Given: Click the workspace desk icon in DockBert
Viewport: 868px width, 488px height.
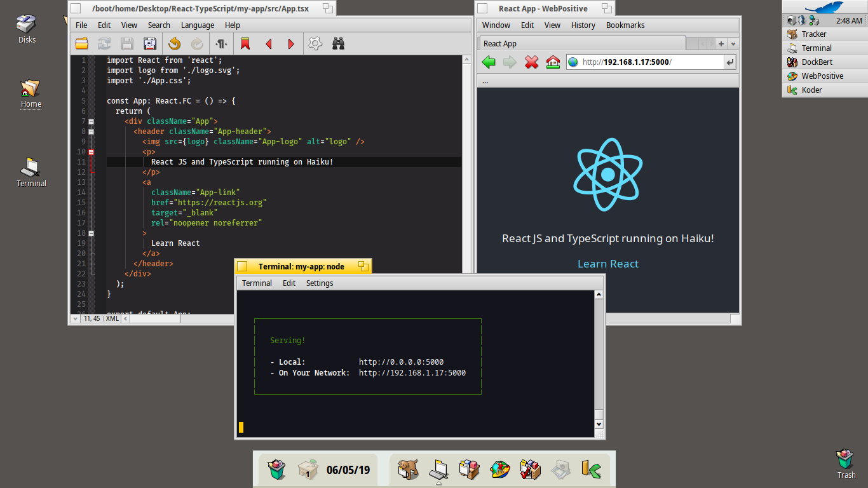Looking at the screenshot, I should pyautogui.click(x=308, y=470).
